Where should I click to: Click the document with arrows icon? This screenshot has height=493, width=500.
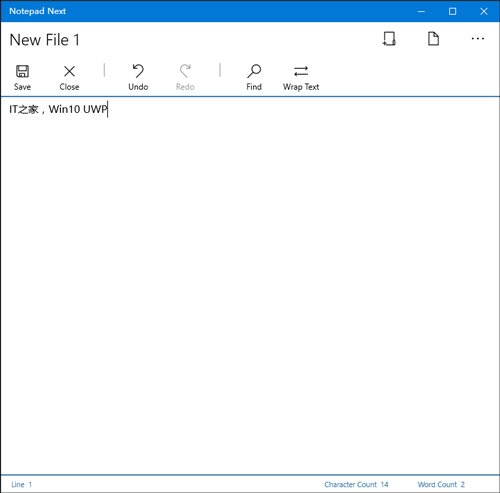click(x=389, y=39)
